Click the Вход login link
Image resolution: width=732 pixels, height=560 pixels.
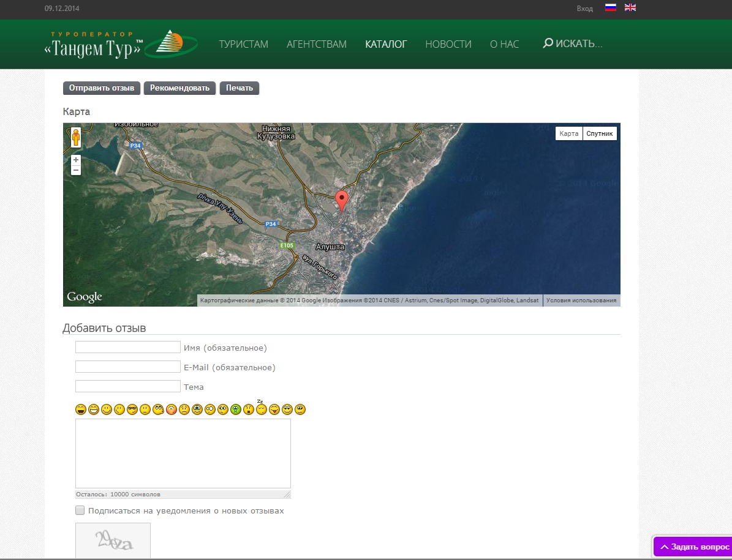(584, 9)
